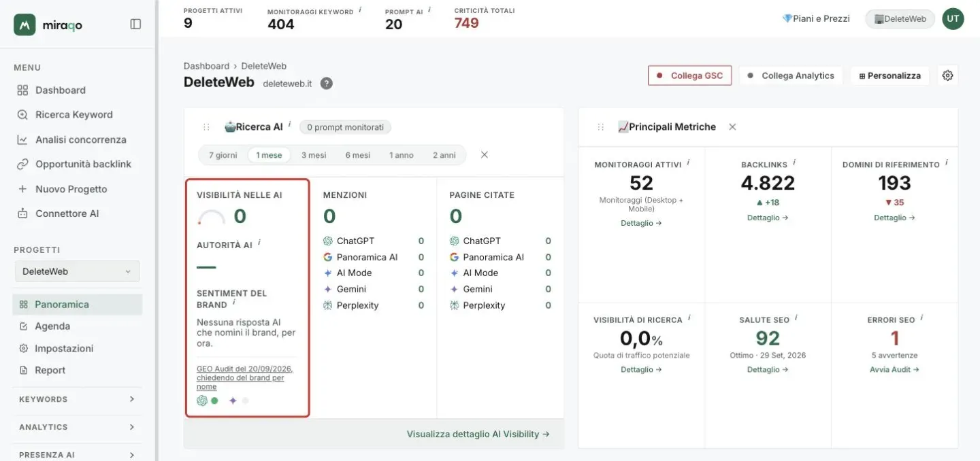Click the Errori SEO info icon
This screenshot has height=461, width=980.
click(922, 318)
